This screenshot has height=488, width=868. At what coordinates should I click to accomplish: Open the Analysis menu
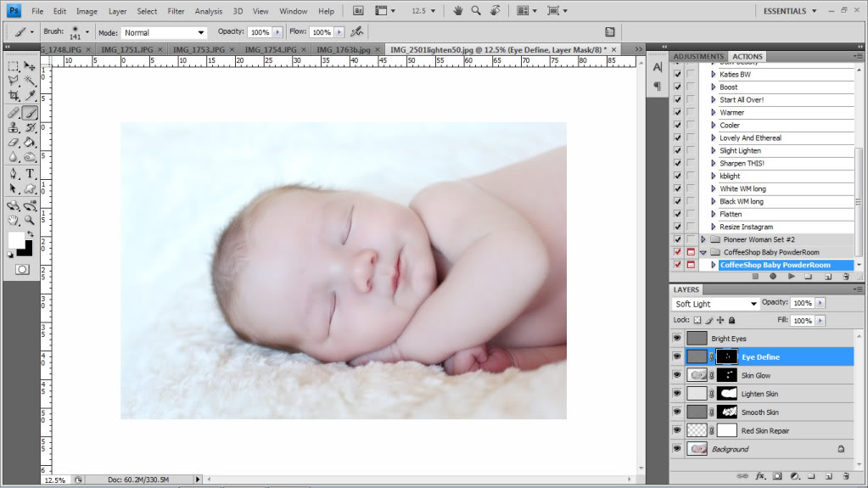click(x=208, y=11)
